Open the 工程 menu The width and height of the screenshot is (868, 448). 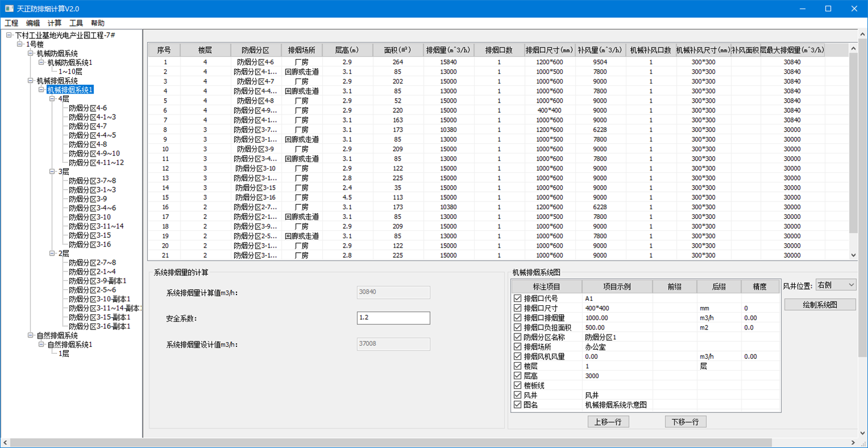click(x=11, y=23)
